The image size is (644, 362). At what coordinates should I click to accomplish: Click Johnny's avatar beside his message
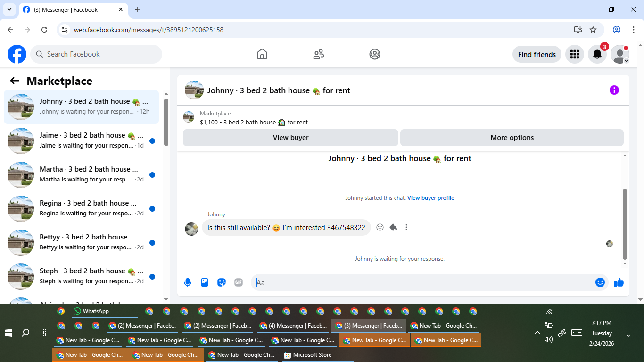tap(191, 229)
